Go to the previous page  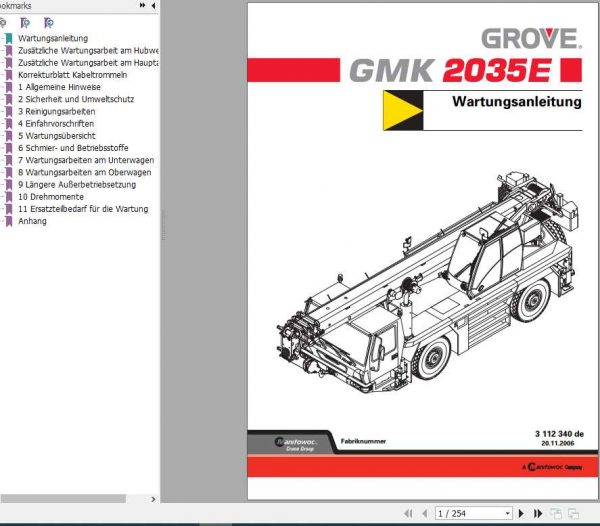pyautogui.click(x=424, y=513)
